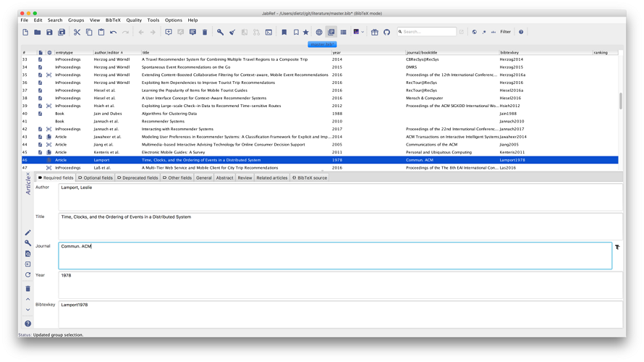
Task: Save the library with the floppy icon
Action: (49, 32)
